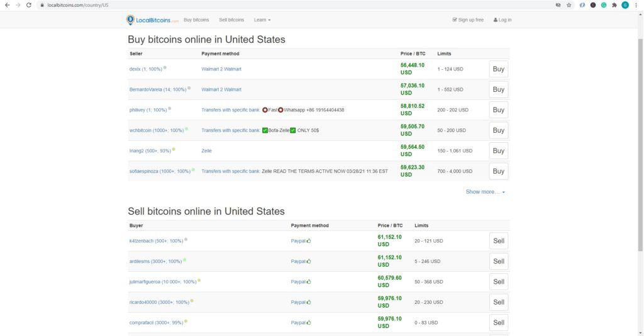Open buyer profile julimarfigueroa
The width and height of the screenshot is (644, 336).
[x=163, y=282]
